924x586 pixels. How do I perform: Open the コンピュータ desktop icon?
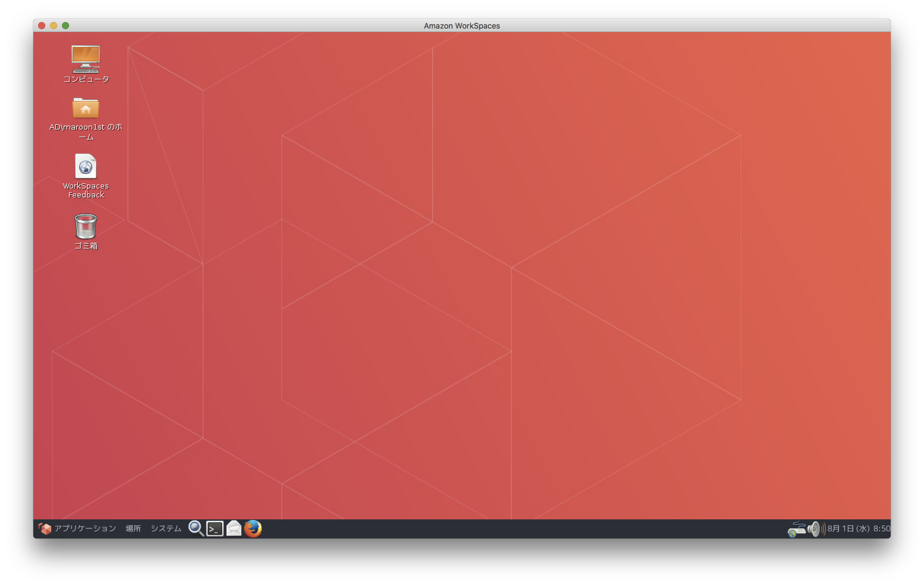[86, 59]
